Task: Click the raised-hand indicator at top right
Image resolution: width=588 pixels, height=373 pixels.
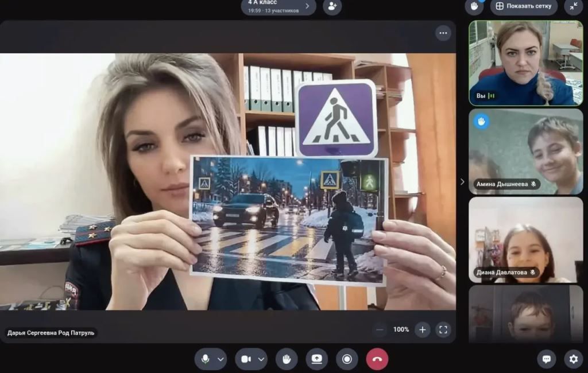Action: pyautogui.click(x=474, y=6)
